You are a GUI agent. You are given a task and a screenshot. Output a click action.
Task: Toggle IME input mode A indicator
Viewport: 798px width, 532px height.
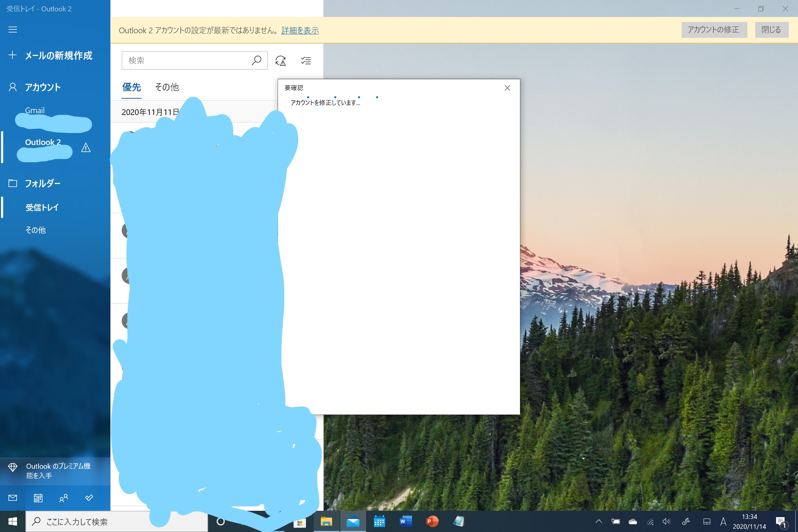pyautogui.click(x=723, y=521)
